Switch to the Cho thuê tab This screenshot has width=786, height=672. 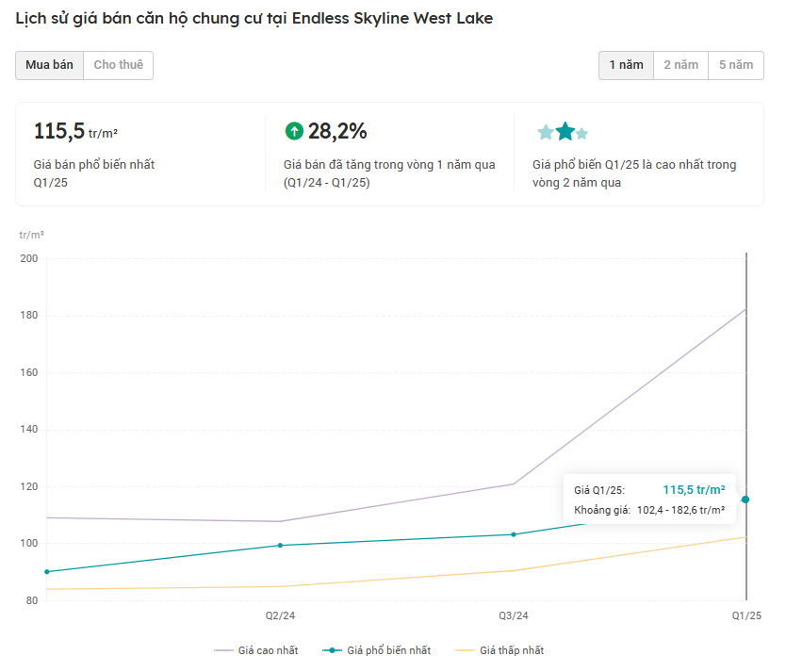[119, 65]
